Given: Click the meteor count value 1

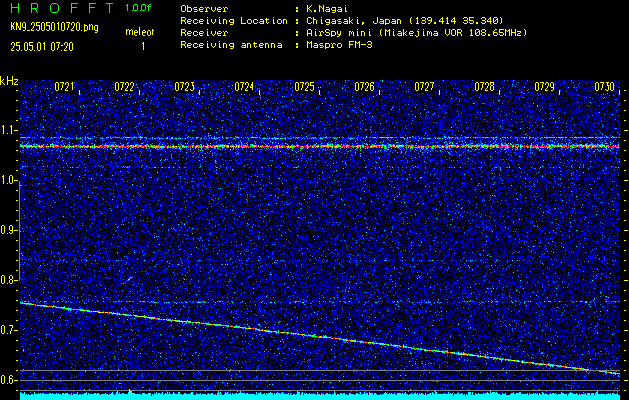Looking at the screenshot, I should (143, 47).
